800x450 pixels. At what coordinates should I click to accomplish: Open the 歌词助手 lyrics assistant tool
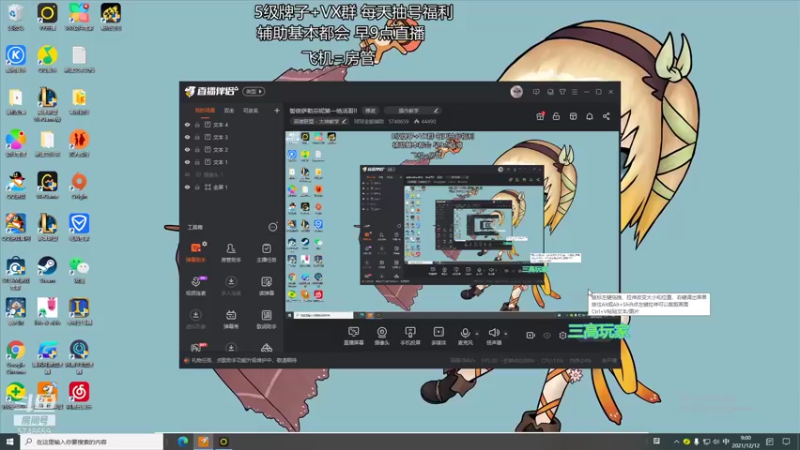pyautogui.click(x=266, y=319)
